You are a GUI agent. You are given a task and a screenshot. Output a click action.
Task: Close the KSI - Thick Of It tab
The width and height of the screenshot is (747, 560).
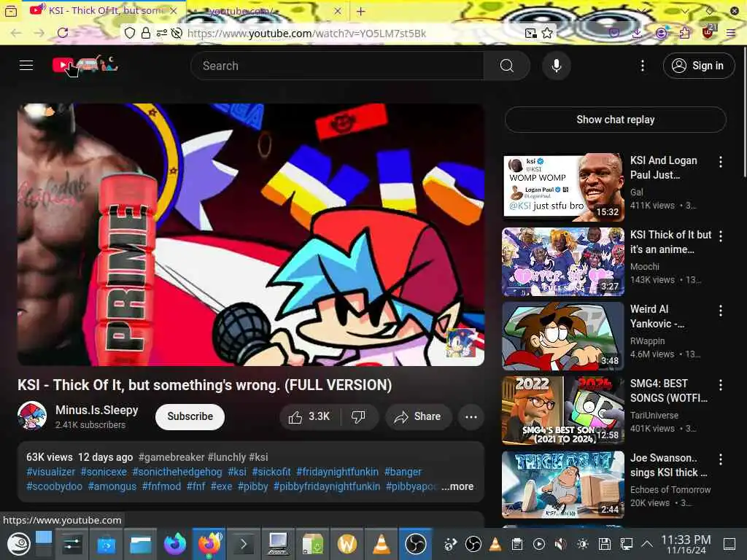pos(174,10)
